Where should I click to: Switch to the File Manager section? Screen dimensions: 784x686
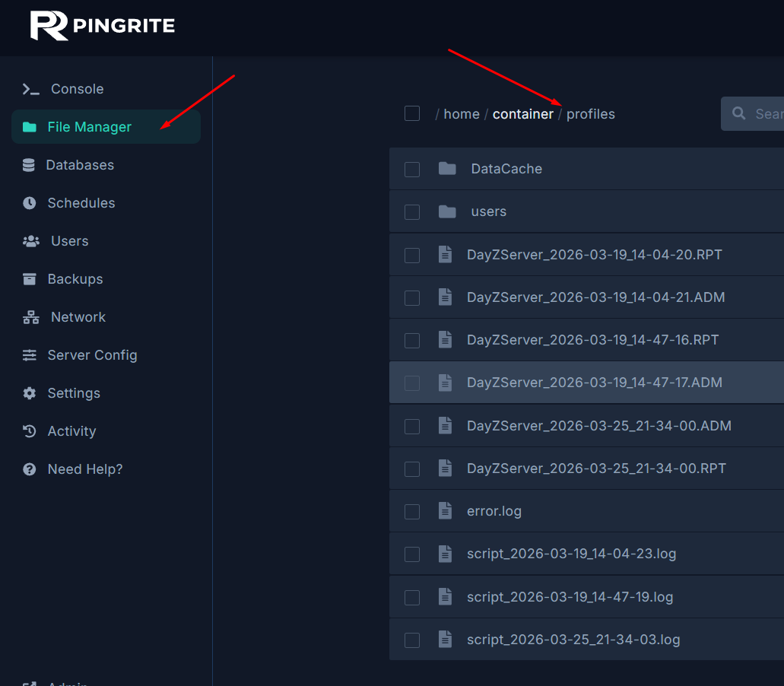pyautogui.click(x=87, y=127)
